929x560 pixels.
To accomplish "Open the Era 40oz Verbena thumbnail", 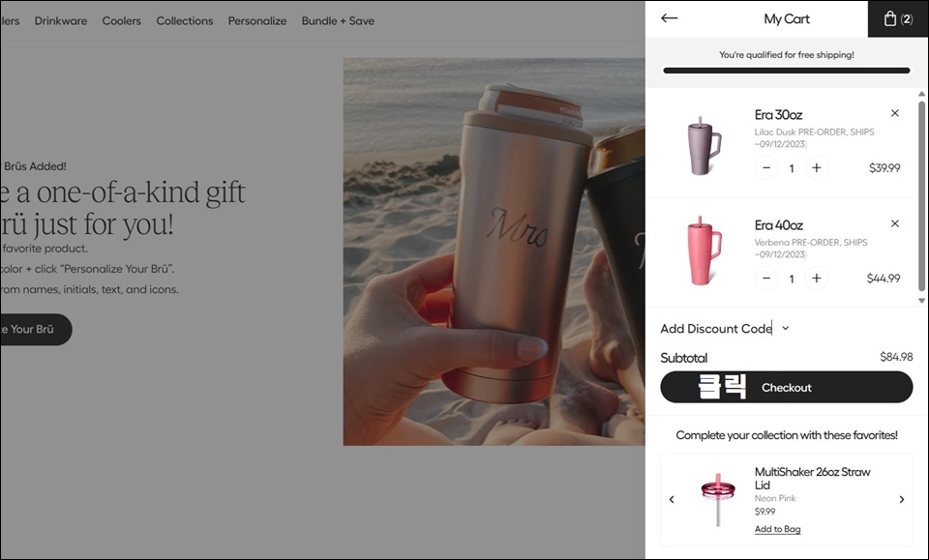I will 704,251.
